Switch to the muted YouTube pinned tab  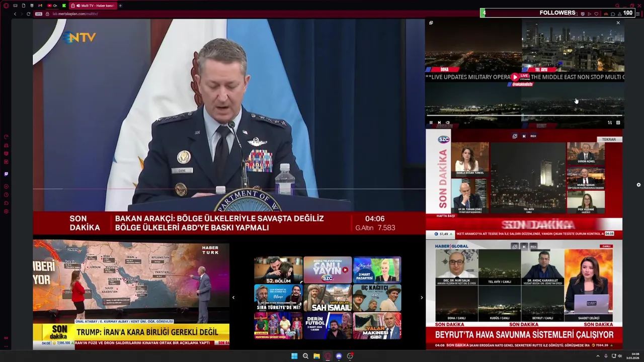[x=52, y=6]
